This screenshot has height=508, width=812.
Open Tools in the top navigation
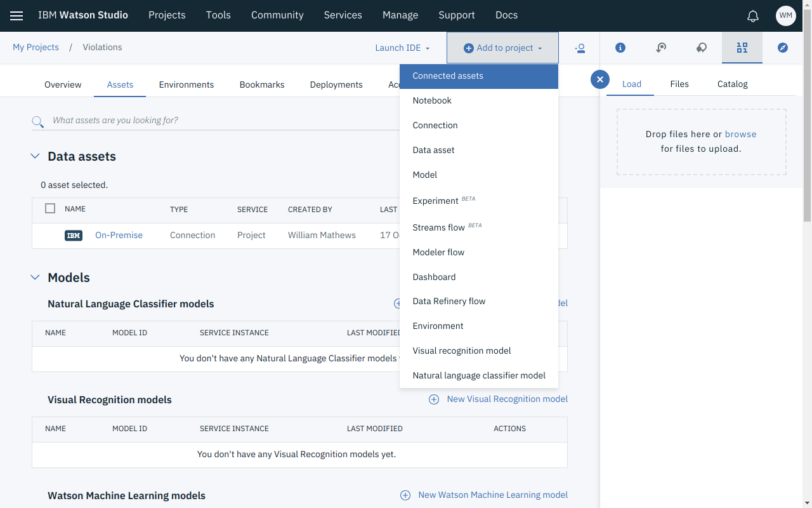point(218,15)
